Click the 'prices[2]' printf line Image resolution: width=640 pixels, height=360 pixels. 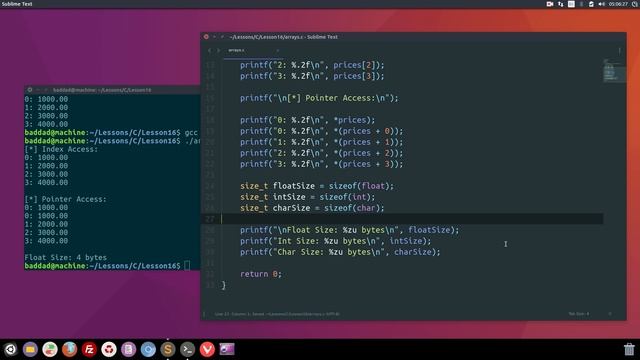pyautogui.click(x=312, y=65)
